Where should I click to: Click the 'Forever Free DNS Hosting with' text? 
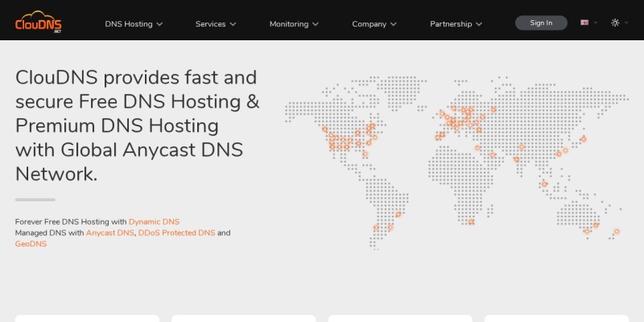(71, 222)
